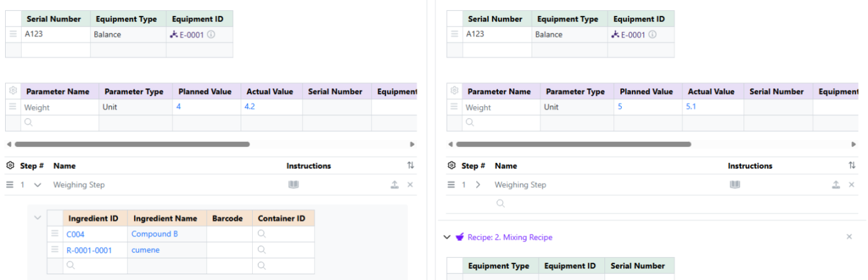
Task: Click search icon in empty right Parameter Name row
Action: (x=470, y=123)
